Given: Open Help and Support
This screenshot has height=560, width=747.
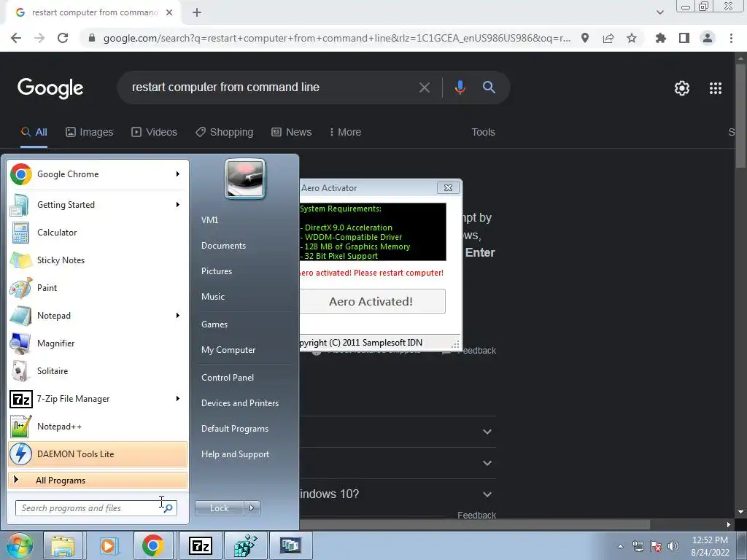Looking at the screenshot, I should point(236,454).
